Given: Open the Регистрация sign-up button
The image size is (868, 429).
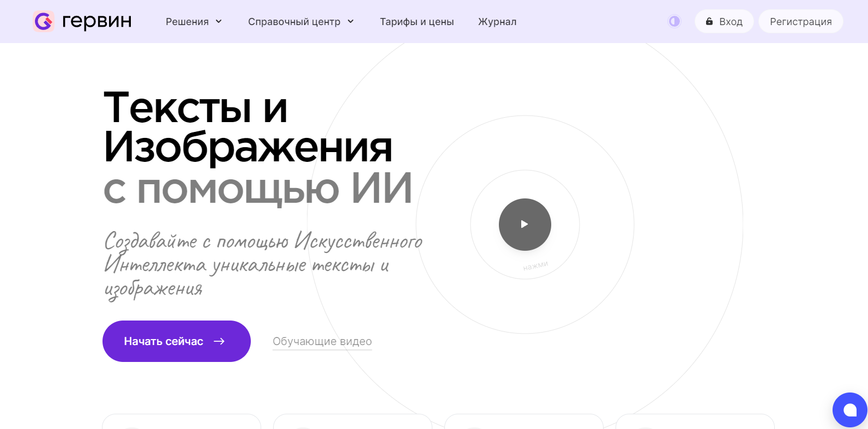Looking at the screenshot, I should (801, 21).
